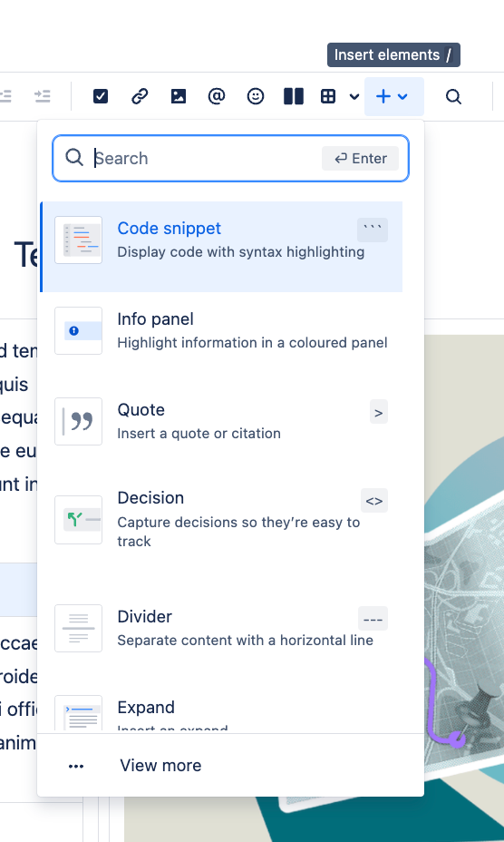
Task: Click the Expand thumbnail icon
Action: 78,714
